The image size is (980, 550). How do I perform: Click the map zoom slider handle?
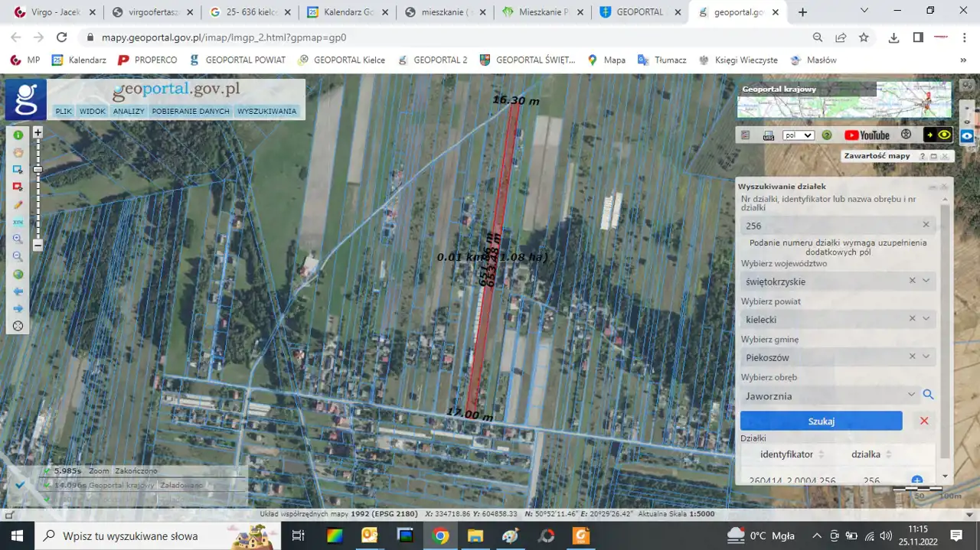point(38,169)
